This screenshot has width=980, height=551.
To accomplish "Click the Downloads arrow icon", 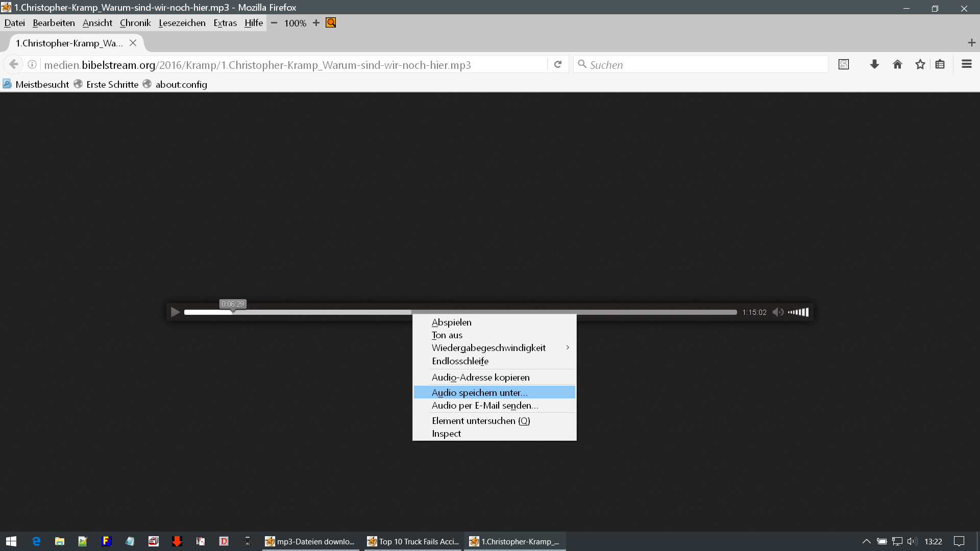I will point(874,64).
